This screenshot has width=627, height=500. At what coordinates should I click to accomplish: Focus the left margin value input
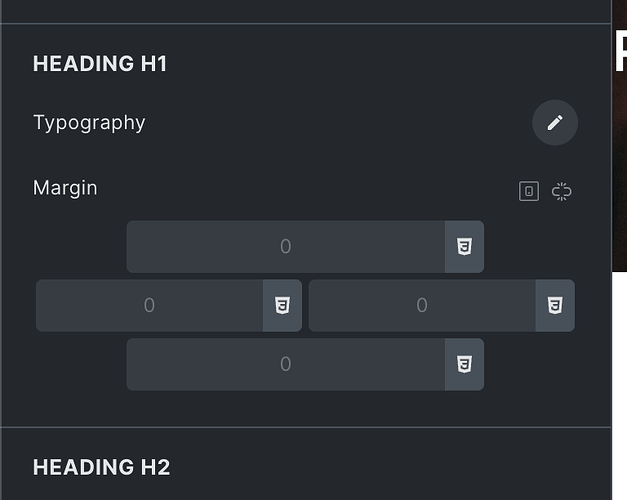pyautogui.click(x=149, y=305)
